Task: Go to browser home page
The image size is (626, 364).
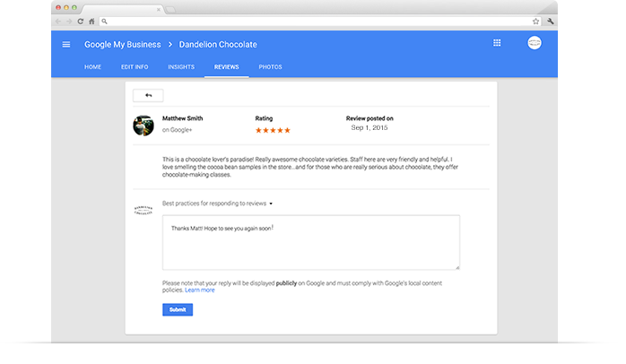Action: 92,21
